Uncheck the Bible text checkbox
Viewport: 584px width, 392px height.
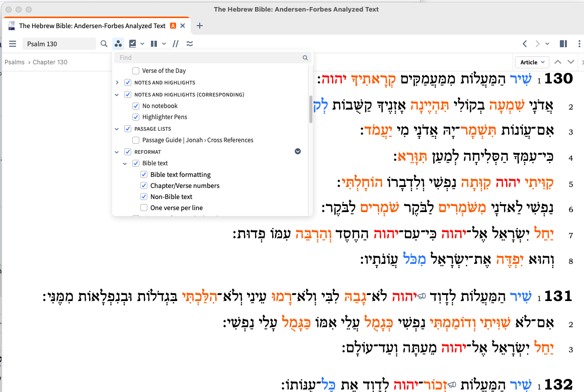(x=136, y=163)
